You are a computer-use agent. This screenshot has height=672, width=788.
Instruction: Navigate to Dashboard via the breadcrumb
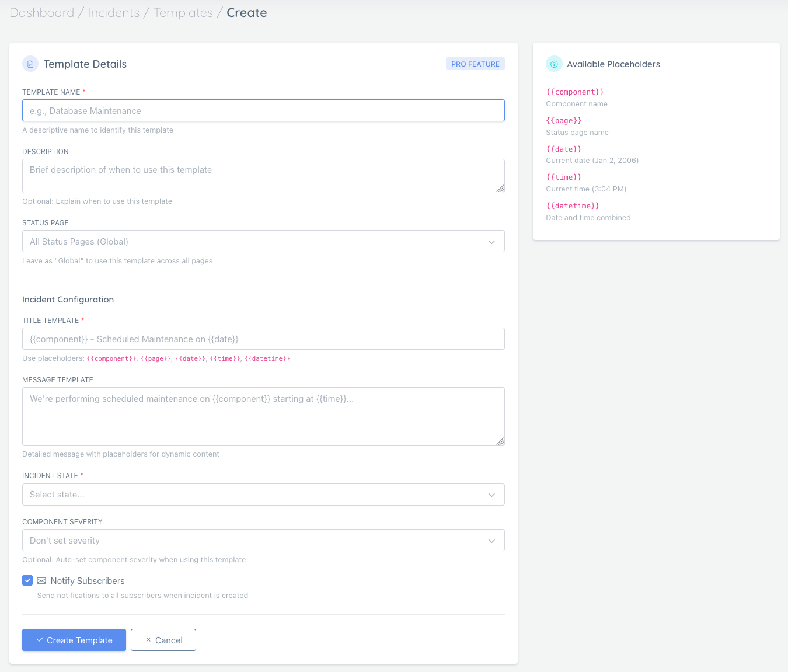tap(41, 12)
